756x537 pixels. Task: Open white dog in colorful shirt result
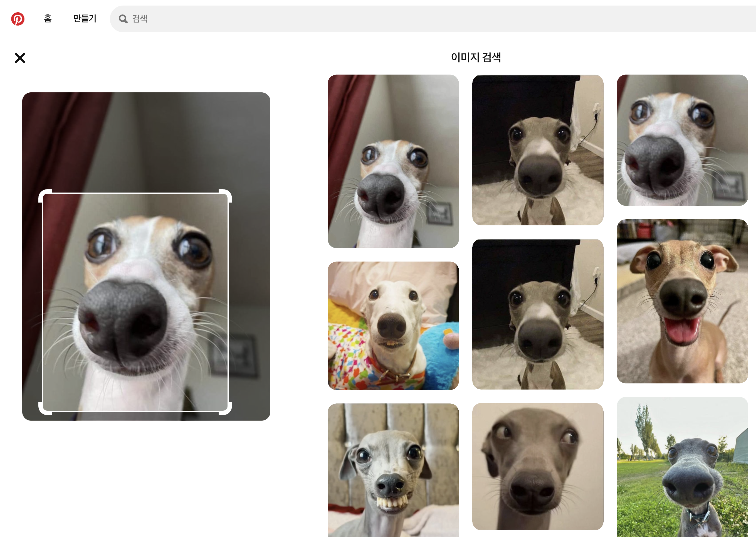tap(393, 326)
